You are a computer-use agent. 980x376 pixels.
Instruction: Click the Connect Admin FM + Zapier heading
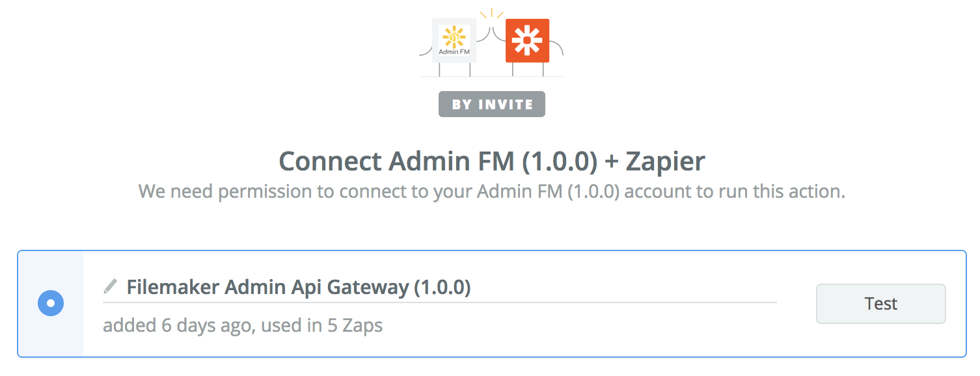coord(490,161)
